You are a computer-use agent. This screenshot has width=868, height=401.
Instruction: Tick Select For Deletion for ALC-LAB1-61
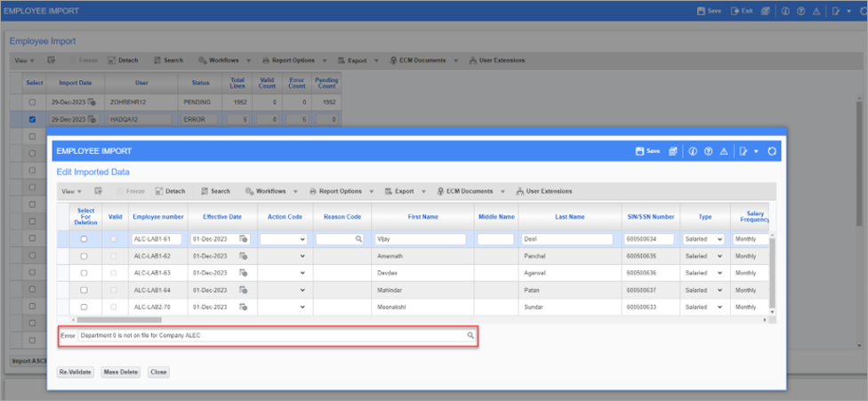tap(84, 239)
